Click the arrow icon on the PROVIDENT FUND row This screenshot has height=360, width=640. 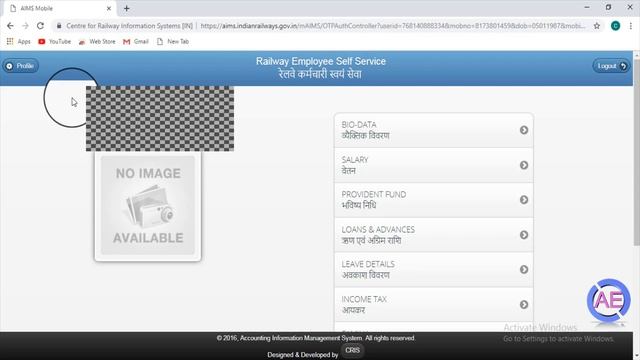524,200
